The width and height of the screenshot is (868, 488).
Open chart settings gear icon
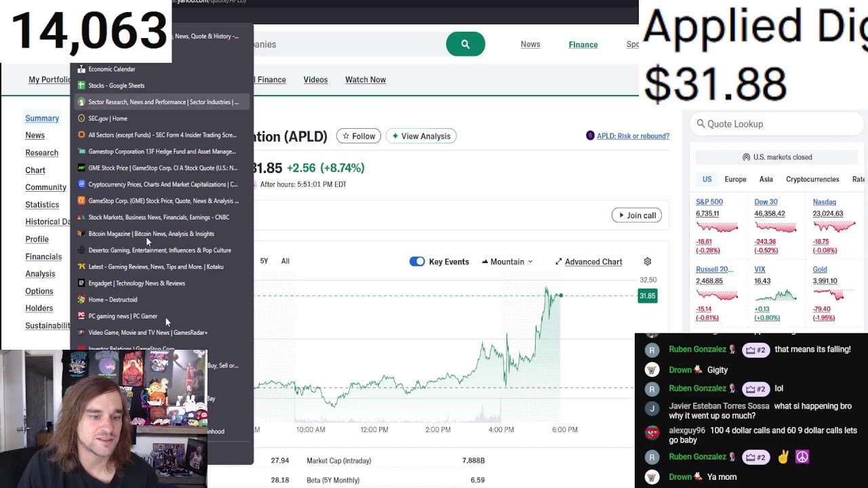(648, 262)
